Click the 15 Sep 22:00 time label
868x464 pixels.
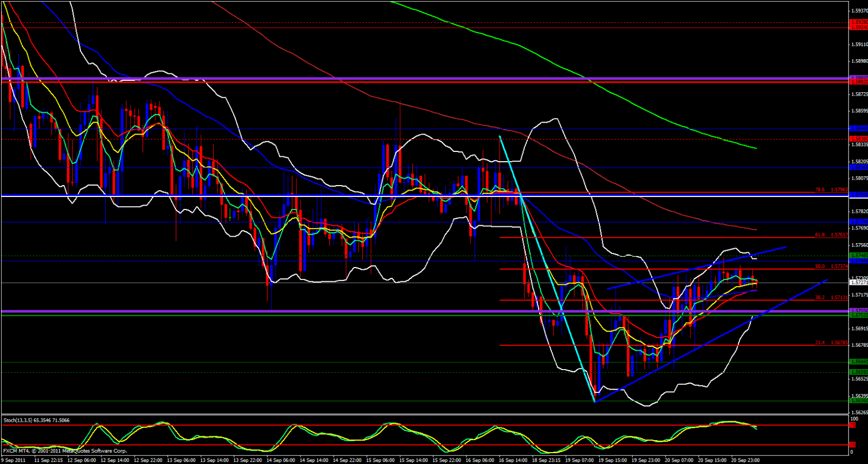pyautogui.click(x=446, y=460)
